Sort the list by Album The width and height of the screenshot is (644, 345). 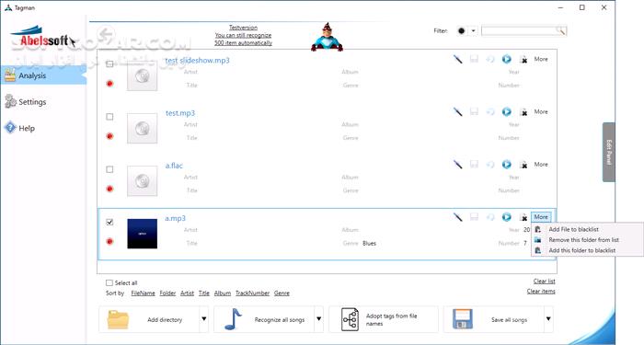pos(223,293)
